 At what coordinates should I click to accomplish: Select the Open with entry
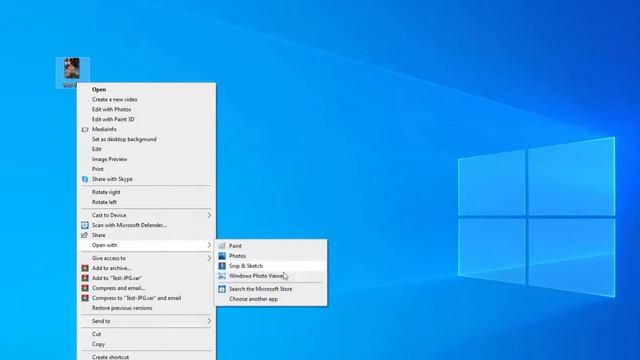click(146, 245)
